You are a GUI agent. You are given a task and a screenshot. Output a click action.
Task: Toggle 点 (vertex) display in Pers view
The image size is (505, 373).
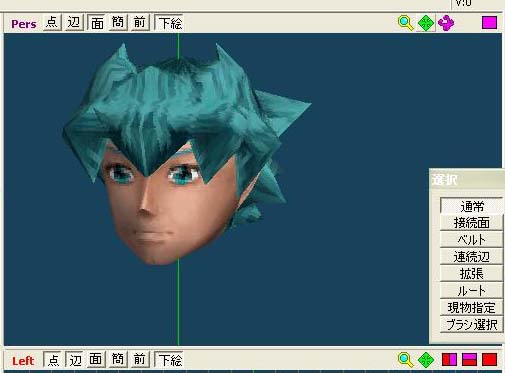52,23
